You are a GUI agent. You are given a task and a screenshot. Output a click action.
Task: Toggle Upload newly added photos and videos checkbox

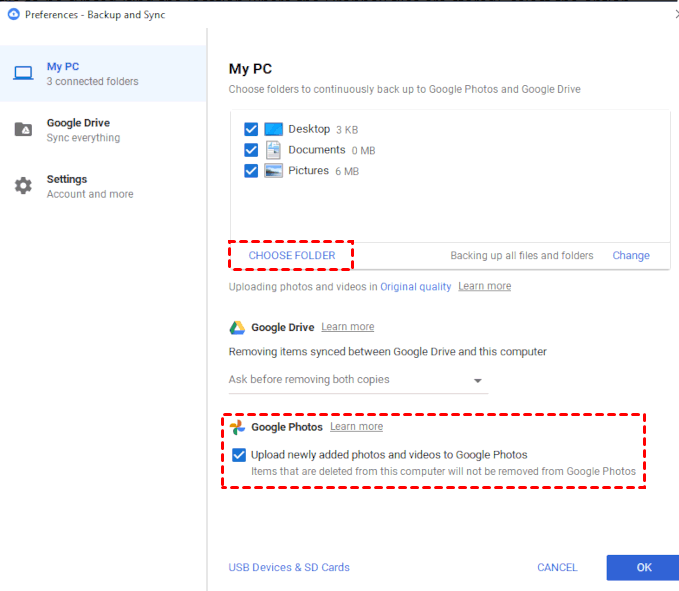[x=239, y=455]
